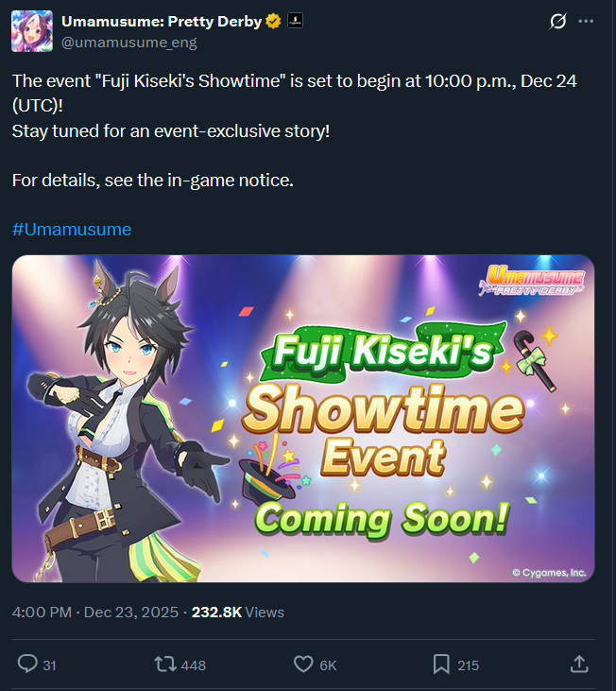
Task: Click the 31 replies count
Action: click(x=49, y=665)
